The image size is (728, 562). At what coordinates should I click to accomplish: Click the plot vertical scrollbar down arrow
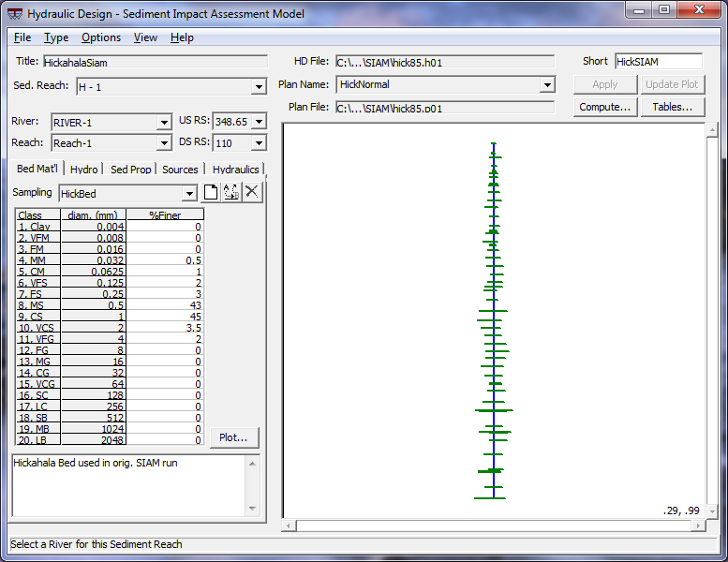[x=712, y=511]
